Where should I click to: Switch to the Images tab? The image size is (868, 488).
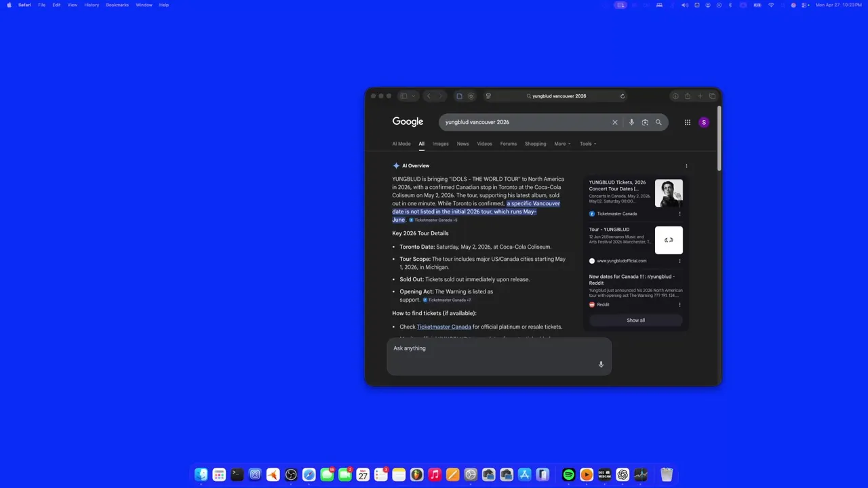coord(441,144)
